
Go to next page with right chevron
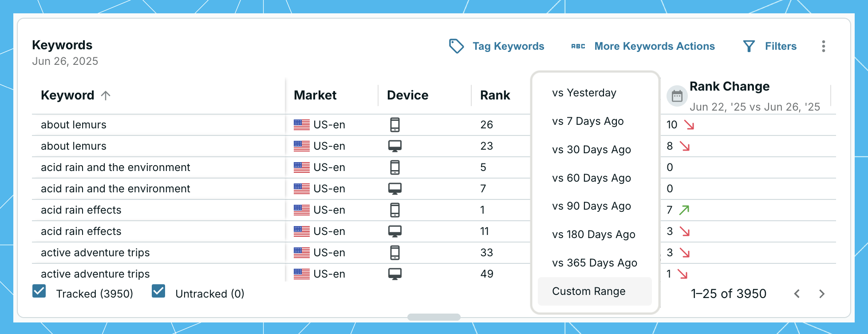(x=821, y=294)
